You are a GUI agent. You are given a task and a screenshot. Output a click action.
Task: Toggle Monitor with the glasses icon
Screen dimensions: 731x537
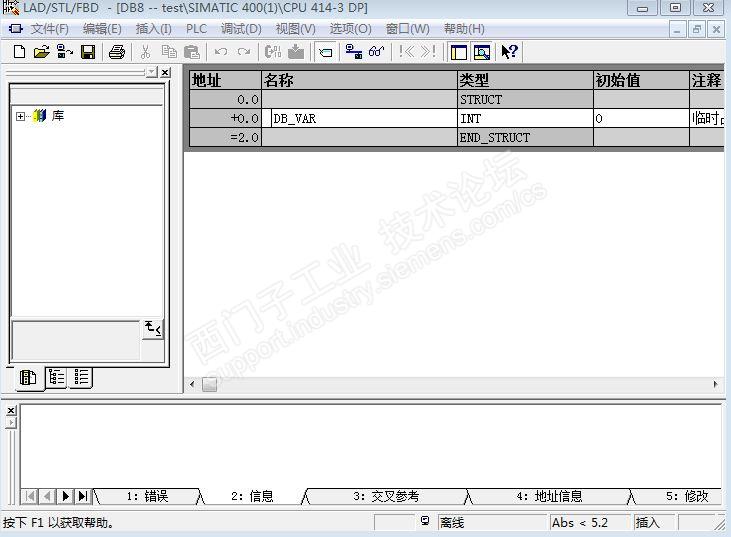click(377, 52)
